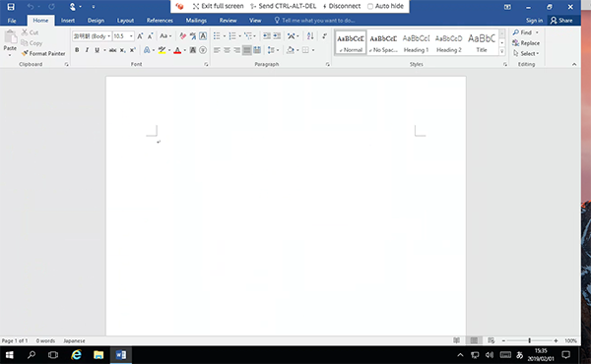Apply the Heading 1 style
Screen dimensions: 591x364
[x=416, y=43]
